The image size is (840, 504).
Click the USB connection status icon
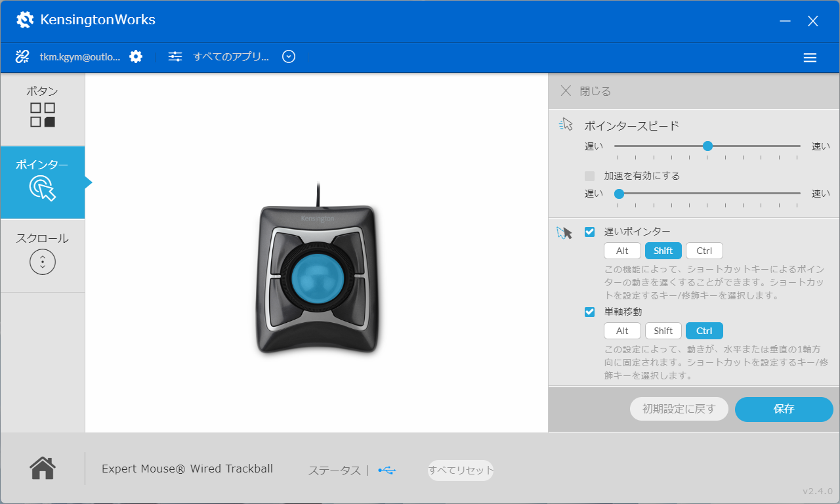387,471
